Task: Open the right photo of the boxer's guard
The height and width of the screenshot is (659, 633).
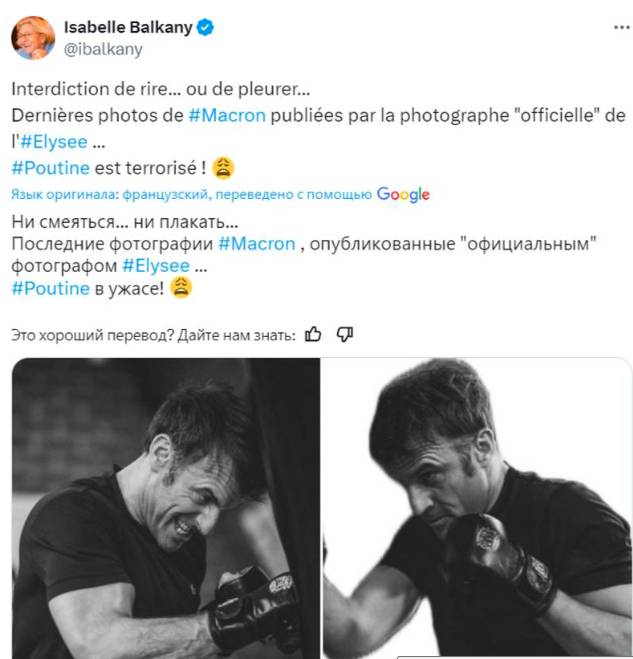Action: (477, 508)
